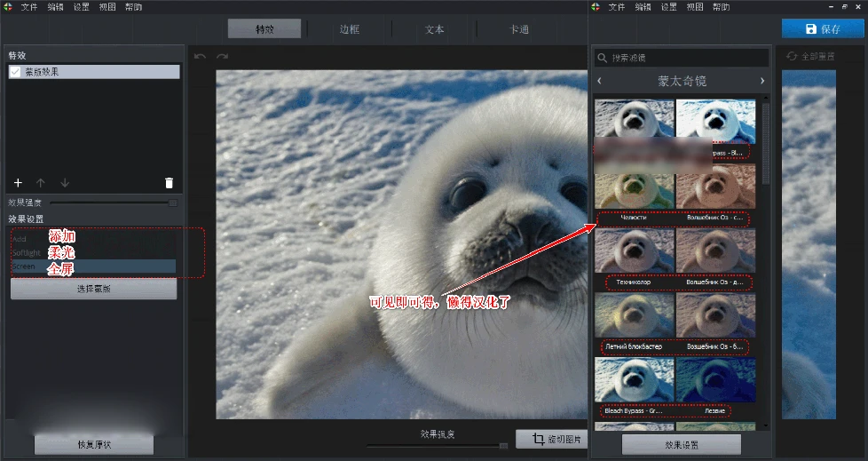
Task: Go to the next filter category after 蒙太奇镜
Action: pos(762,81)
